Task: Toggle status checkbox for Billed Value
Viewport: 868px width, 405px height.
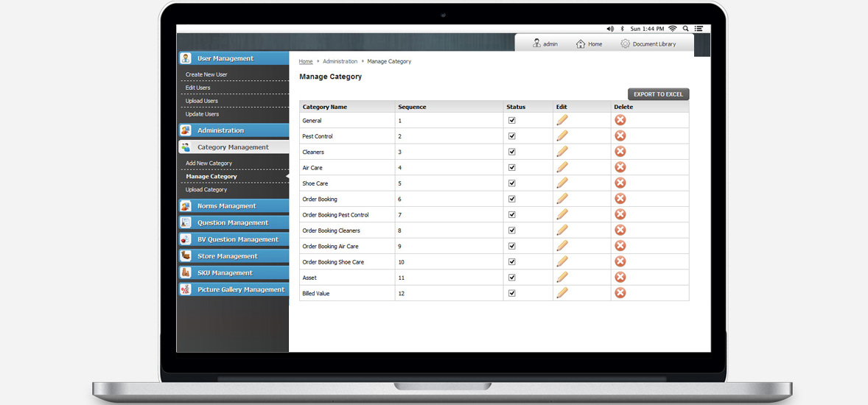Action: pyautogui.click(x=512, y=293)
